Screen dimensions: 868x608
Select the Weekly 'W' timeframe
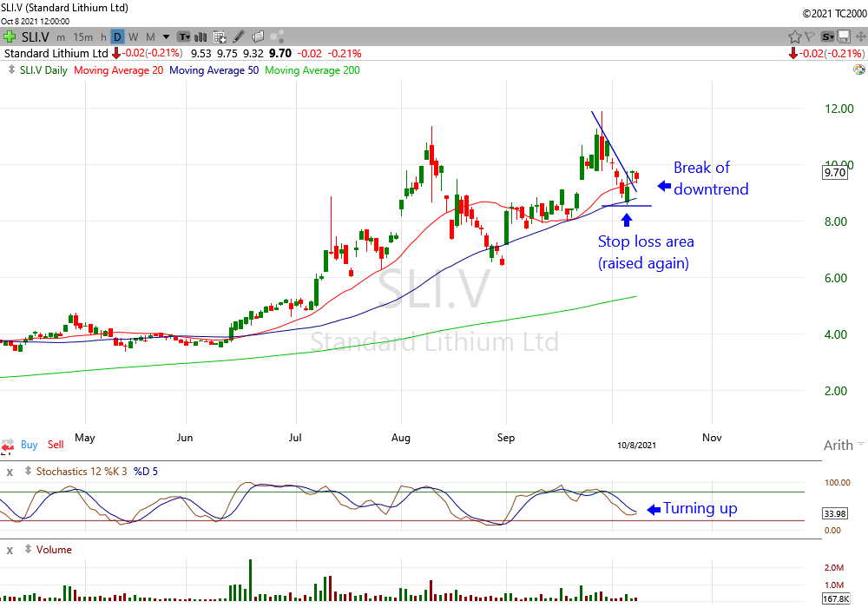134,37
